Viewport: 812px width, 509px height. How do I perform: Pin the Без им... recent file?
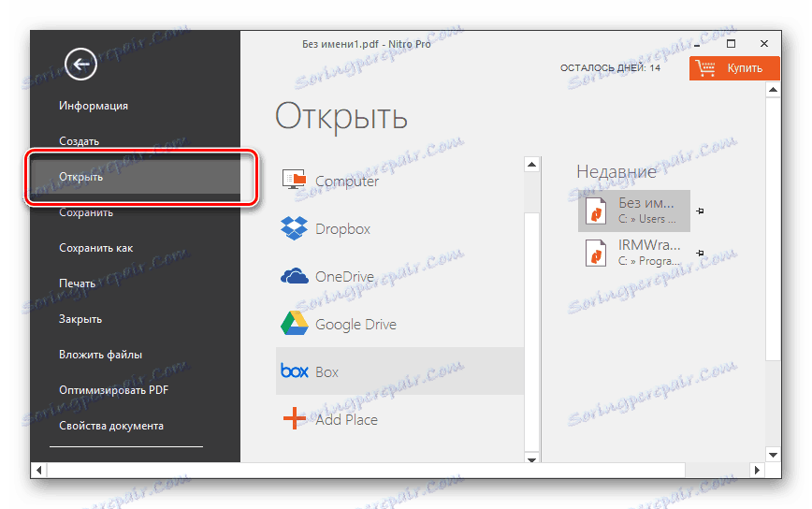(700, 211)
